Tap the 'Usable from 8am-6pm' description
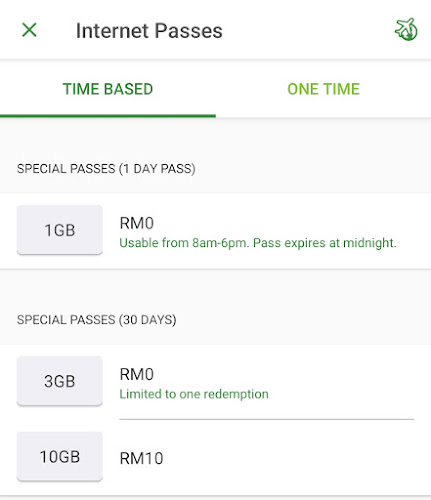The height and width of the screenshot is (500, 431). [x=258, y=243]
